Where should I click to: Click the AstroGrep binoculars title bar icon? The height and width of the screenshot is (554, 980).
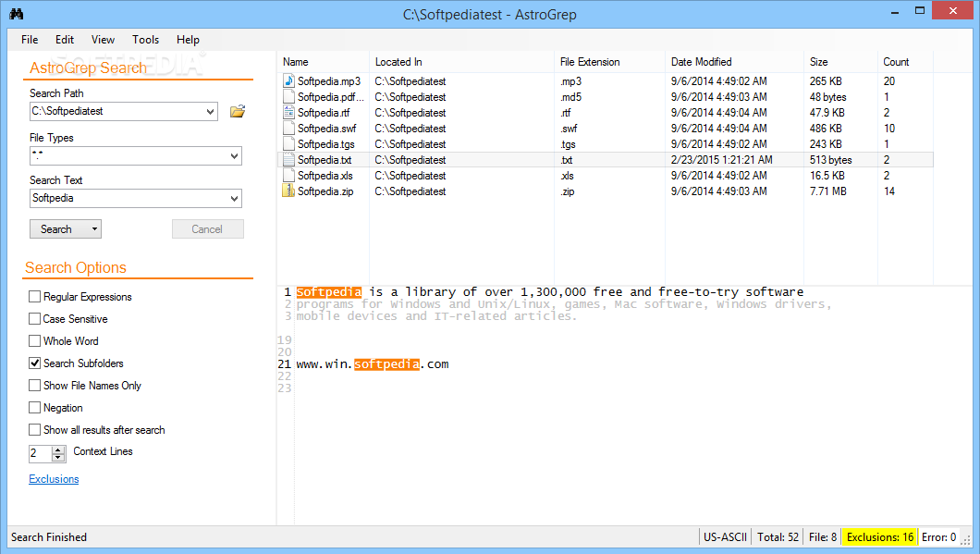point(17,13)
